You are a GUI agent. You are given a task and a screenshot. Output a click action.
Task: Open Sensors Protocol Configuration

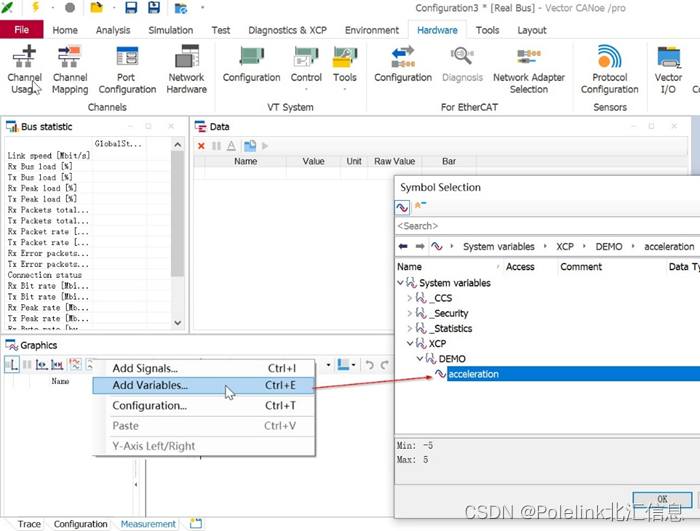coord(609,70)
